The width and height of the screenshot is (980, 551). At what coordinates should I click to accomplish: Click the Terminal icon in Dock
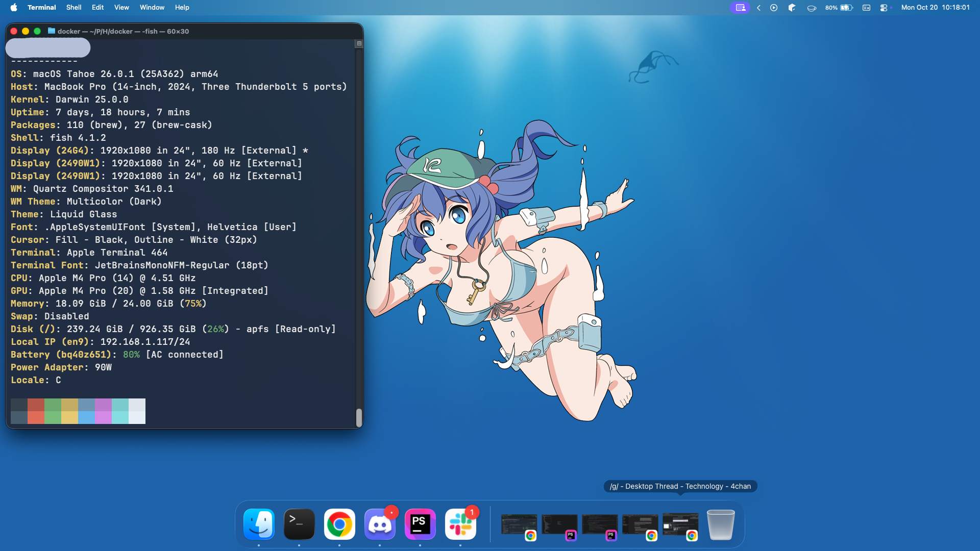tap(299, 524)
